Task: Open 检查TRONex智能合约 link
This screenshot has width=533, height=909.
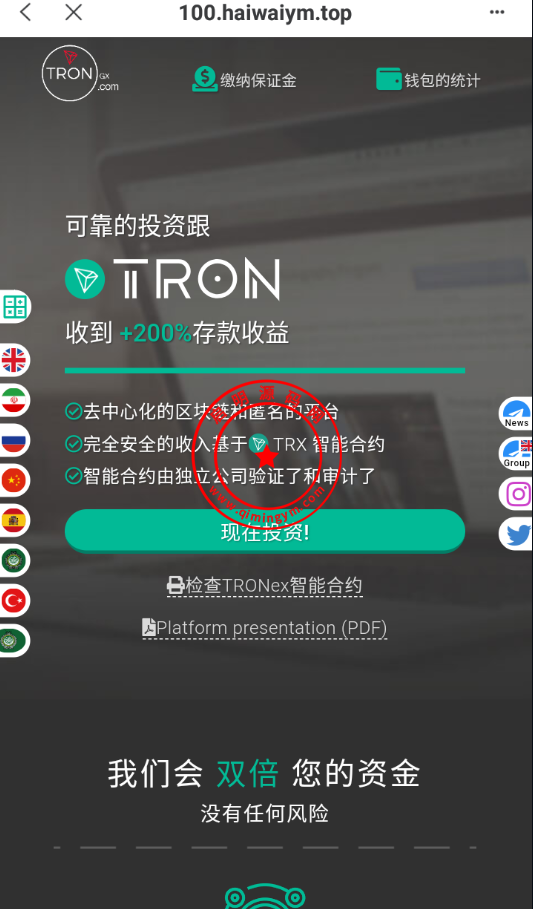Action: click(x=264, y=585)
